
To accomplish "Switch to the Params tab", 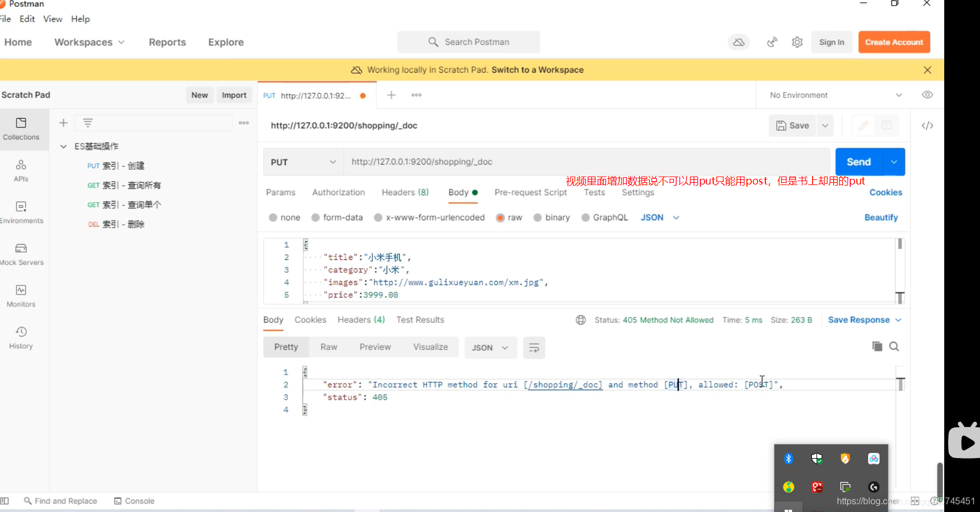I will 280,192.
